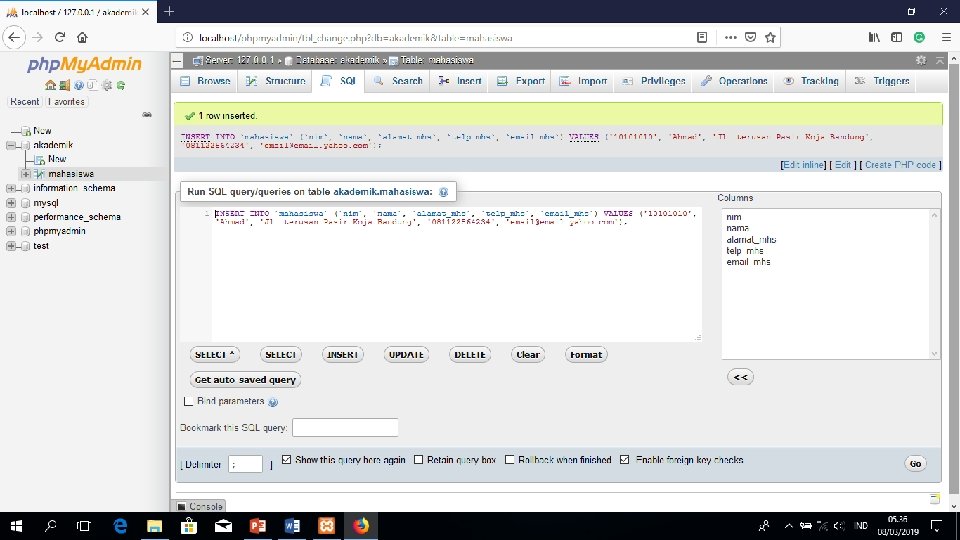This screenshot has height=540, width=960.
Task: Open phpMyAdmin documentation icon
Action: click(x=78, y=85)
